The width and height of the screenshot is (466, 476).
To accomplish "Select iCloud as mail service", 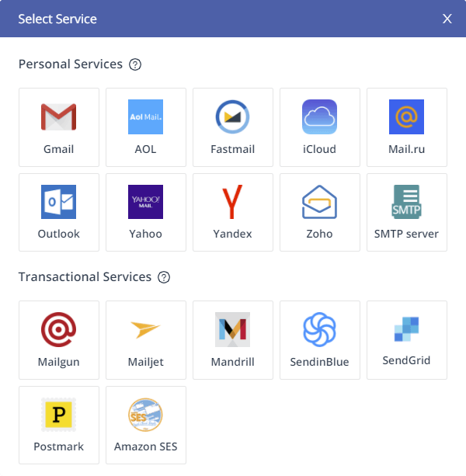I will click(x=320, y=127).
